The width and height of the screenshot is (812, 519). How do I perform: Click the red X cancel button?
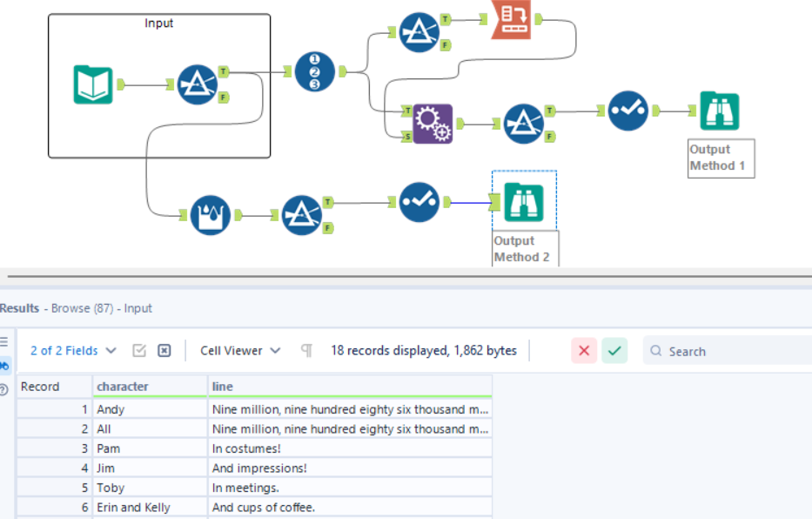pyautogui.click(x=584, y=351)
